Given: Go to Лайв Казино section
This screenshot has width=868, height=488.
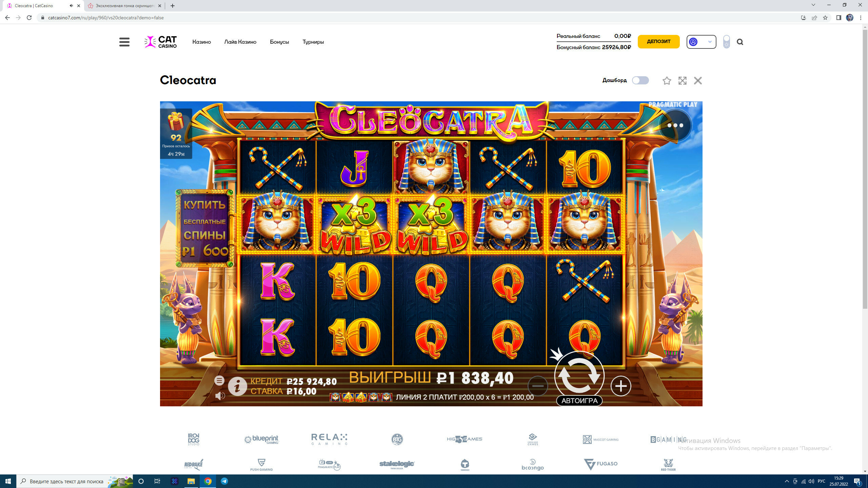Looking at the screenshot, I should [240, 42].
